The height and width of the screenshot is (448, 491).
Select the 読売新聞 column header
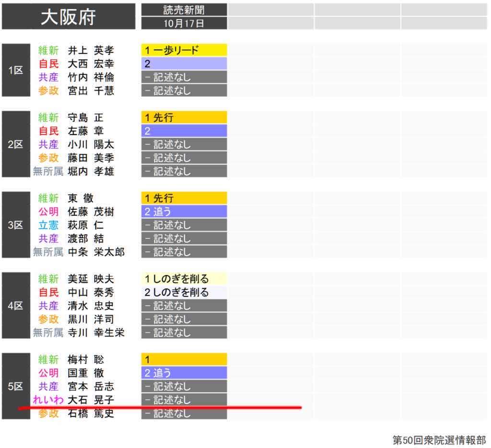point(184,10)
